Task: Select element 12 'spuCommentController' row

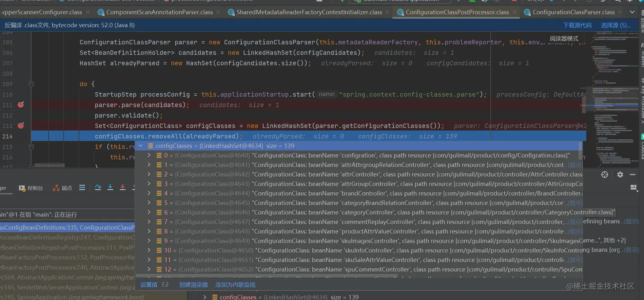Action: [x=359, y=269]
